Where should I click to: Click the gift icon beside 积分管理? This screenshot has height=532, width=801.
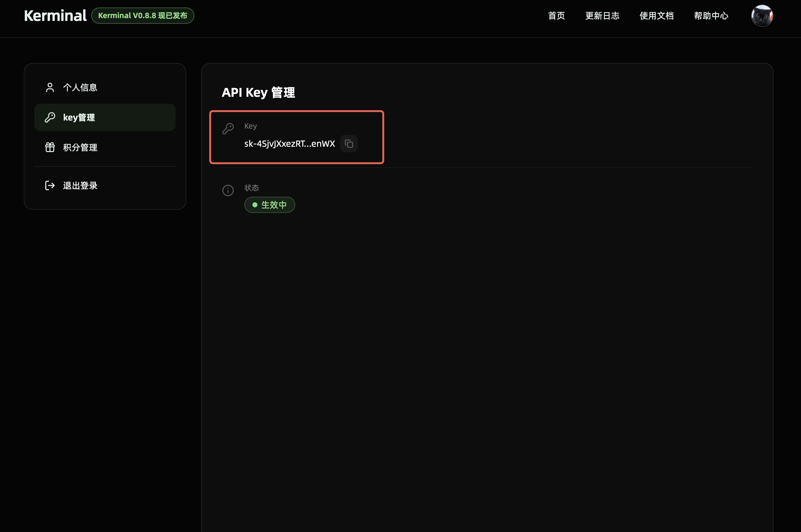pos(50,147)
